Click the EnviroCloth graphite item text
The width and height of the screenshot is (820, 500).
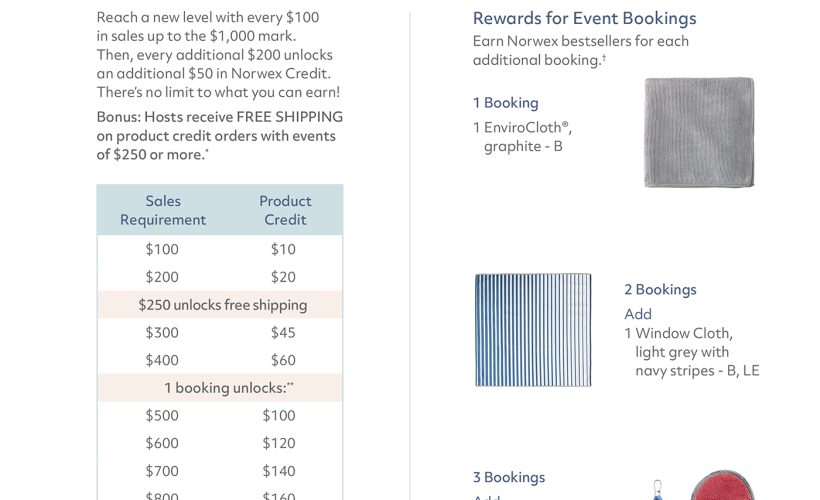pyautogui.click(x=522, y=137)
